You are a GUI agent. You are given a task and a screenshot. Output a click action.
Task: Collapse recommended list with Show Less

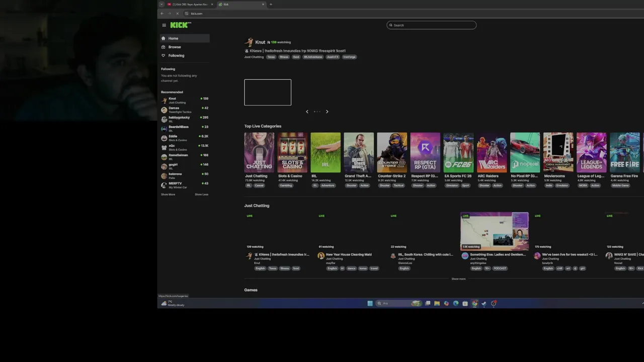[201, 195]
